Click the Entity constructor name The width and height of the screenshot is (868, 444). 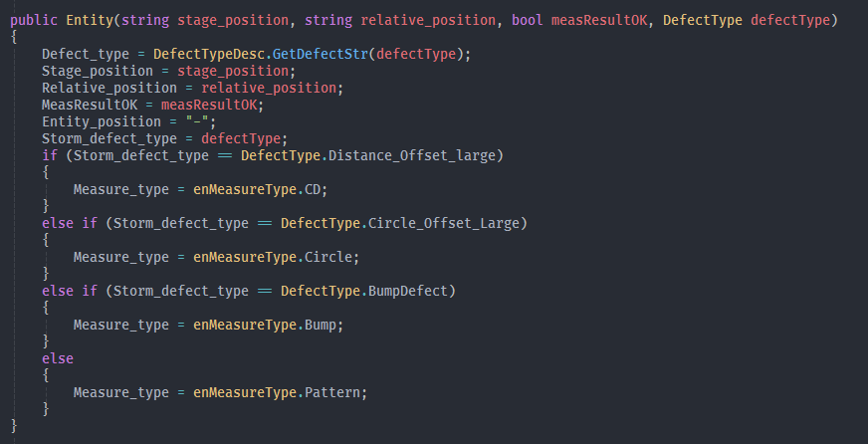pos(90,21)
